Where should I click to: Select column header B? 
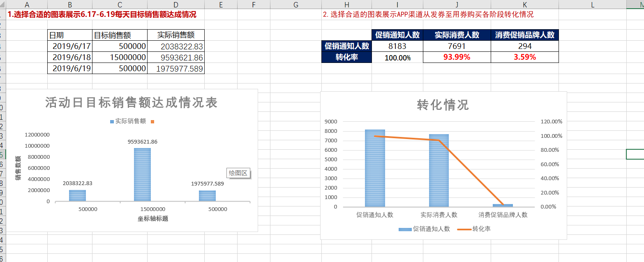pos(70,4)
